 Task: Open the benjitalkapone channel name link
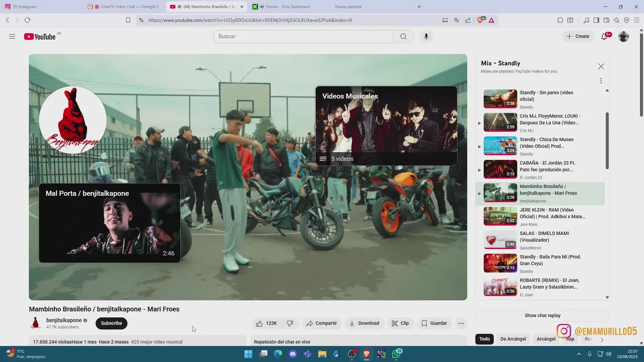pyautogui.click(x=64, y=320)
